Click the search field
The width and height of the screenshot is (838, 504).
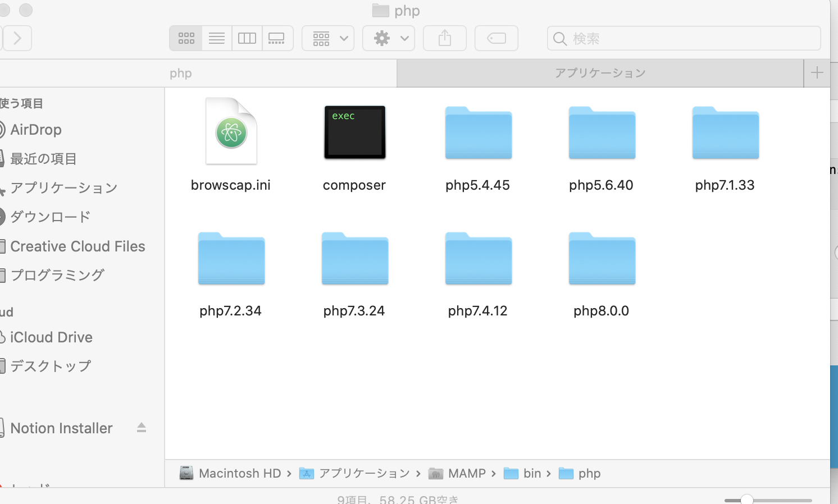[x=684, y=38]
